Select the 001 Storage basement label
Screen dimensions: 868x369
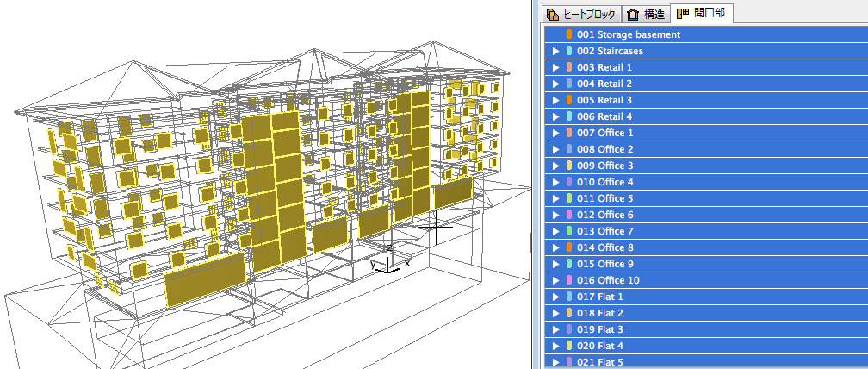tap(629, 34)
